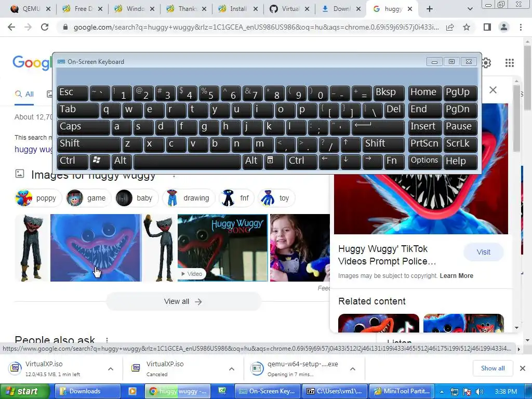
Task: Toggle the left Alt key on the On-Screen Keyboard
Action: point(122,161)
